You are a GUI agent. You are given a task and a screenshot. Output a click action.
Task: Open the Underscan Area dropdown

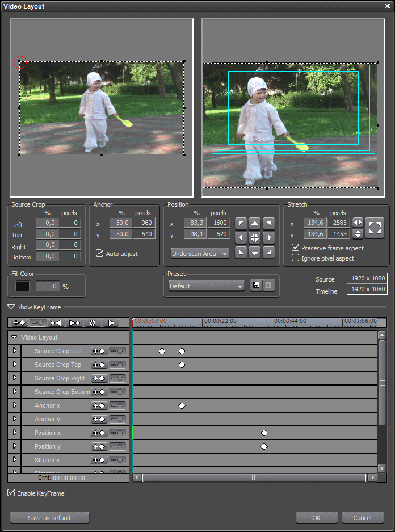point(200,254)
